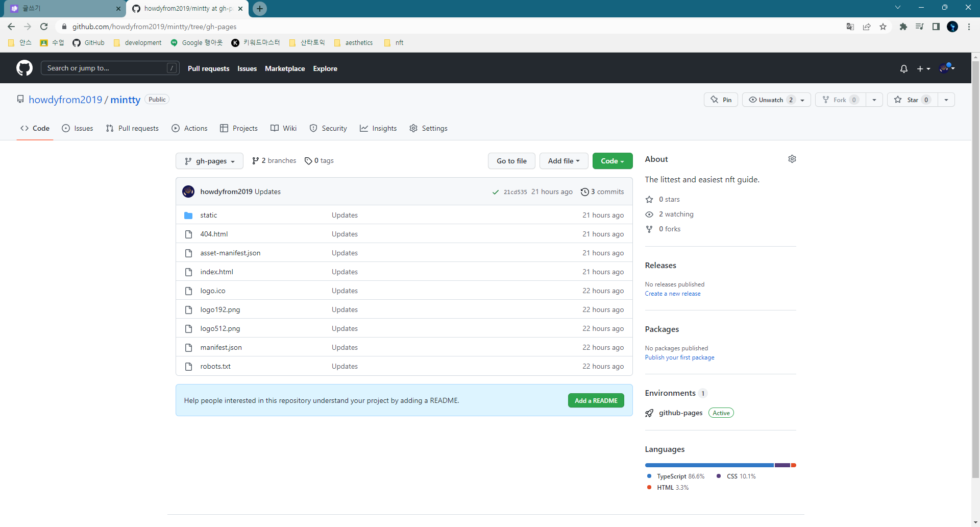Open the howdyfrom2019 owner link

pos(65,100)
